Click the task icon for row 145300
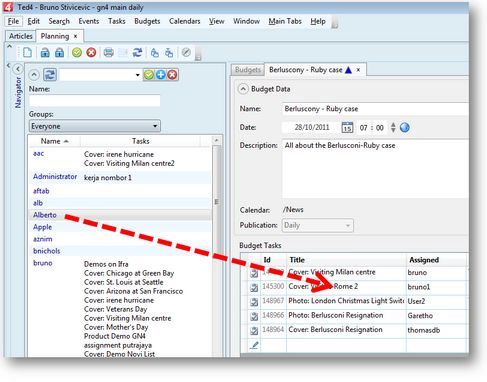Image resolution: width=487 pixels, height=382 pixels. click(254, 287)
